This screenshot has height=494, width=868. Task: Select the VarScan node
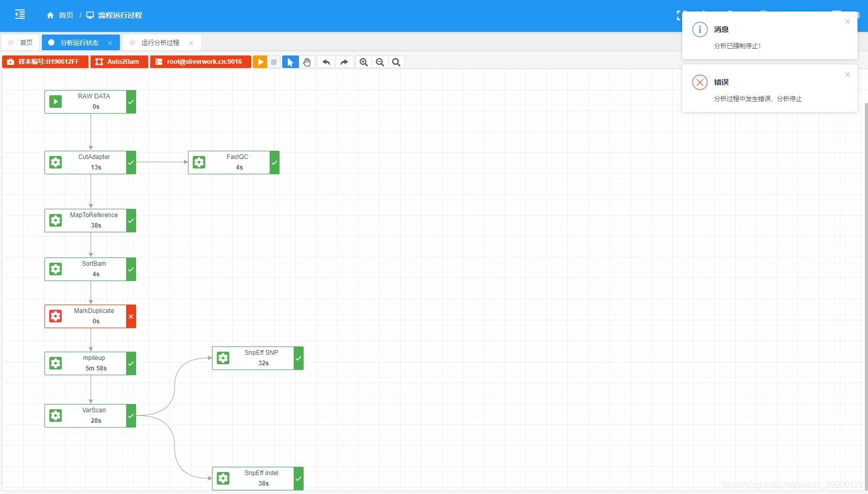click(90, 416)
